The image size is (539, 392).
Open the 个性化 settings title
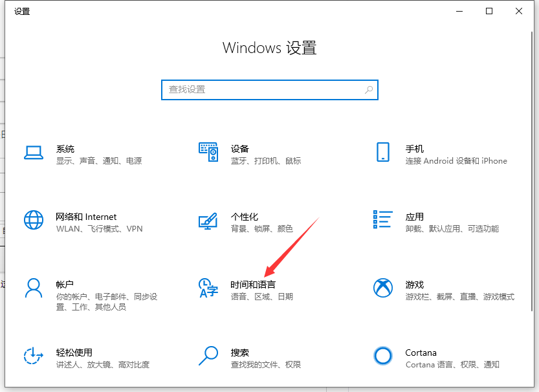(x=245, y=217)
